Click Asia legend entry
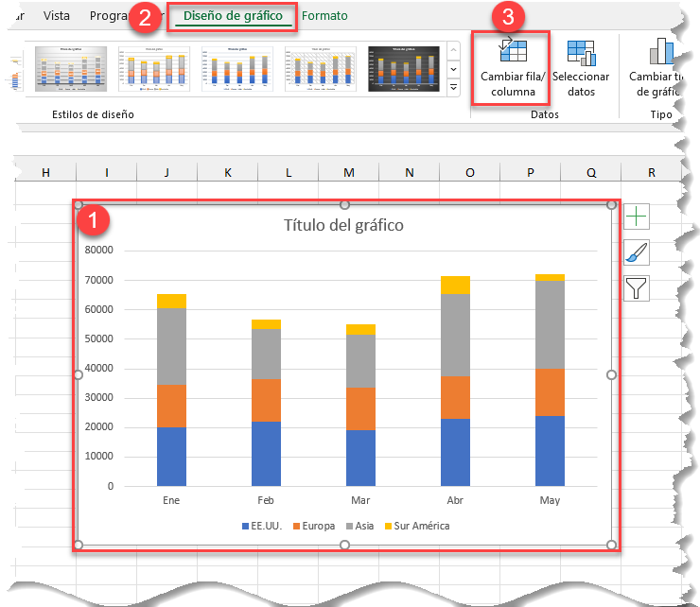 tap(359, 527)
